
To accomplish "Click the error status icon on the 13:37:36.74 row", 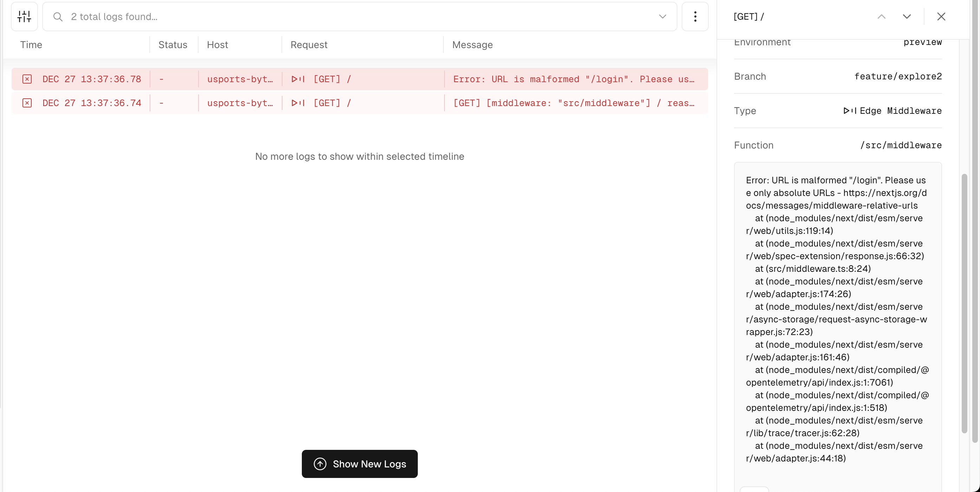I will click(27, 103).
